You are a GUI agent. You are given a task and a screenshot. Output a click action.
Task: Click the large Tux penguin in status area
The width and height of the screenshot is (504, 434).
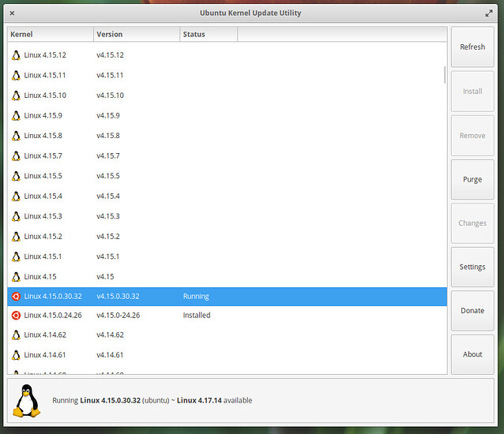(x=27, y=401)
